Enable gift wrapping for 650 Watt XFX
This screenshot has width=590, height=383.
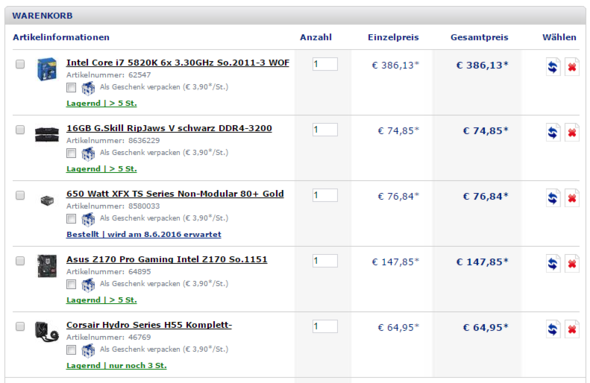click(71, 219)
